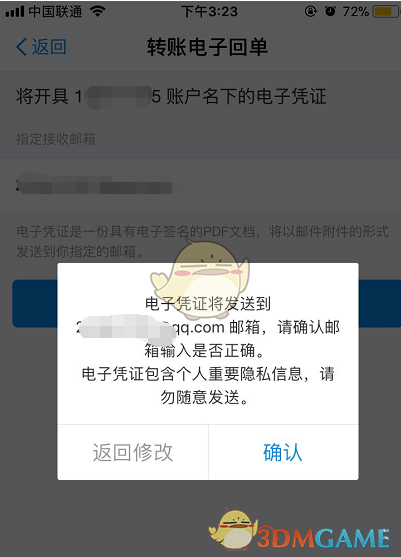Tap the time 下午3:23 in status bar
Viewport: 401px width, 557px height.
210,12
